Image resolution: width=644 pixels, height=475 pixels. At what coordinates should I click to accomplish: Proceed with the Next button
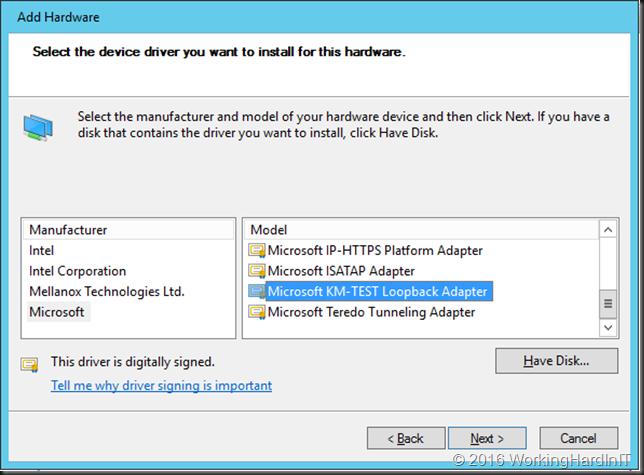click(x=487, y=438)
